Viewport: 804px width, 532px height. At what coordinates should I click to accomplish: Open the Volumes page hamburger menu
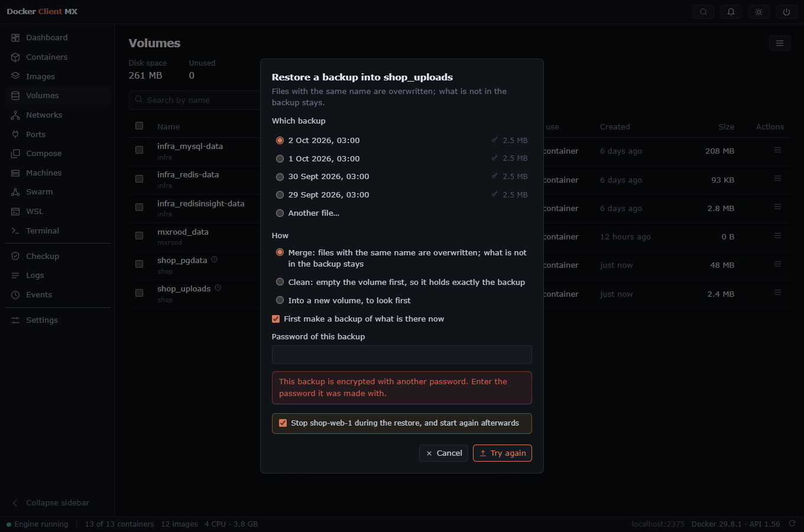click(780, 43)
